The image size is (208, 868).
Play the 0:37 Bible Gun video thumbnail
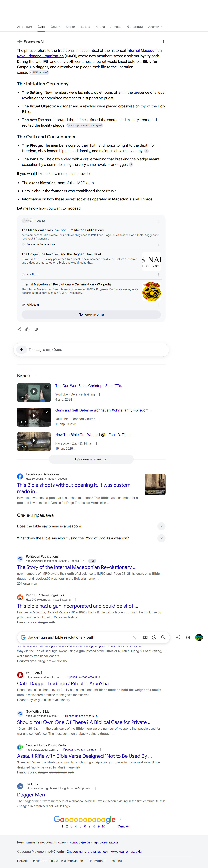(34, 442)
